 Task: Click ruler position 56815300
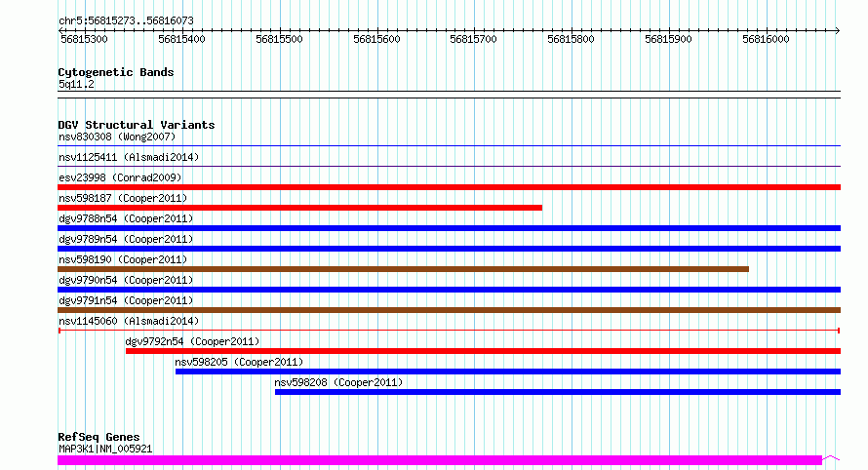tap(84, 39)
